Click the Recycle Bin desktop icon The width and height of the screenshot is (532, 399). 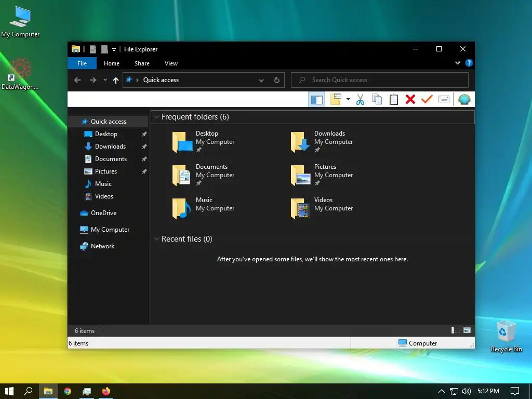[x=506, y=336]
